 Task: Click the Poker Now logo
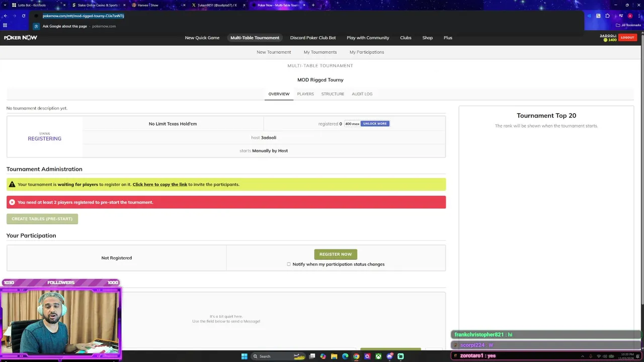(x=21, y=38)
